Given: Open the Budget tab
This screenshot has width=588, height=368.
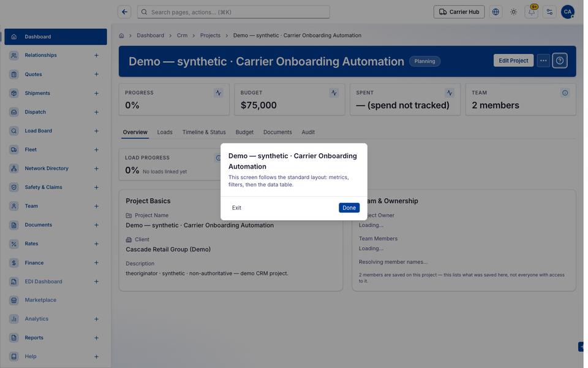Looking at the screenshot, I should [x=244, y=132].
